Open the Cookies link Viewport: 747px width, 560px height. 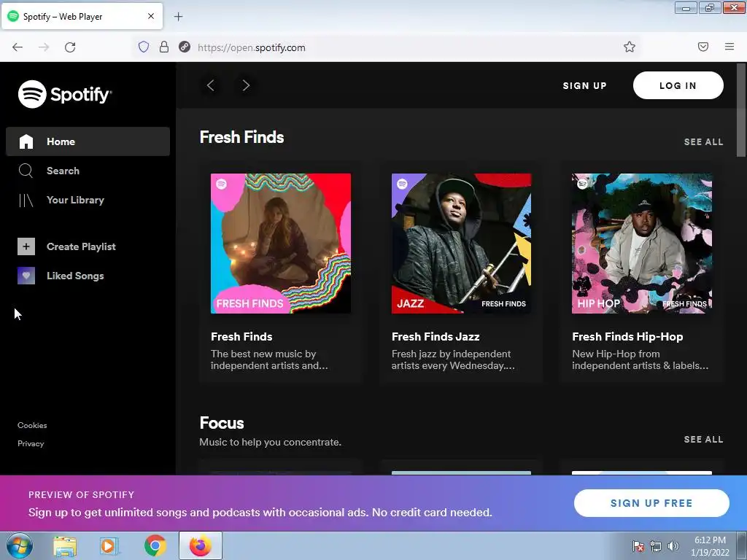[x=32, y=425]
